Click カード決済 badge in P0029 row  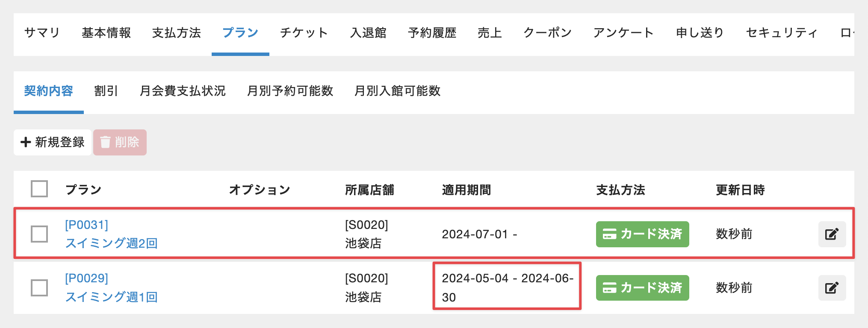click(x=642, y=288)
